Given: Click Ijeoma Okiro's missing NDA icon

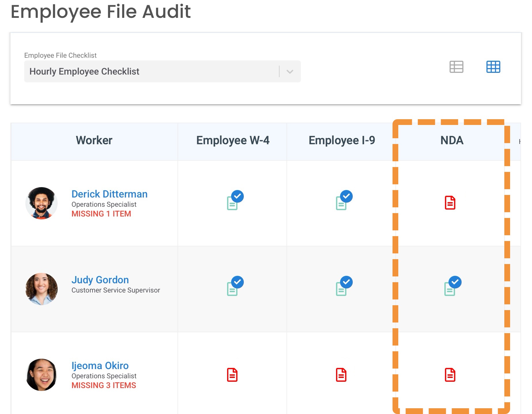Looking at the screenshot, I should [450, 375].
